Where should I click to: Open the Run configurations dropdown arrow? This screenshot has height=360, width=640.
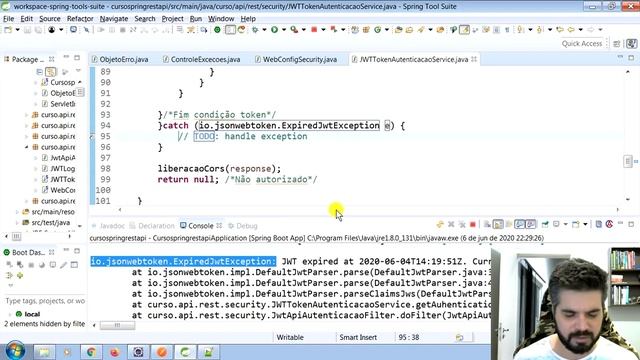pos(284,30)
